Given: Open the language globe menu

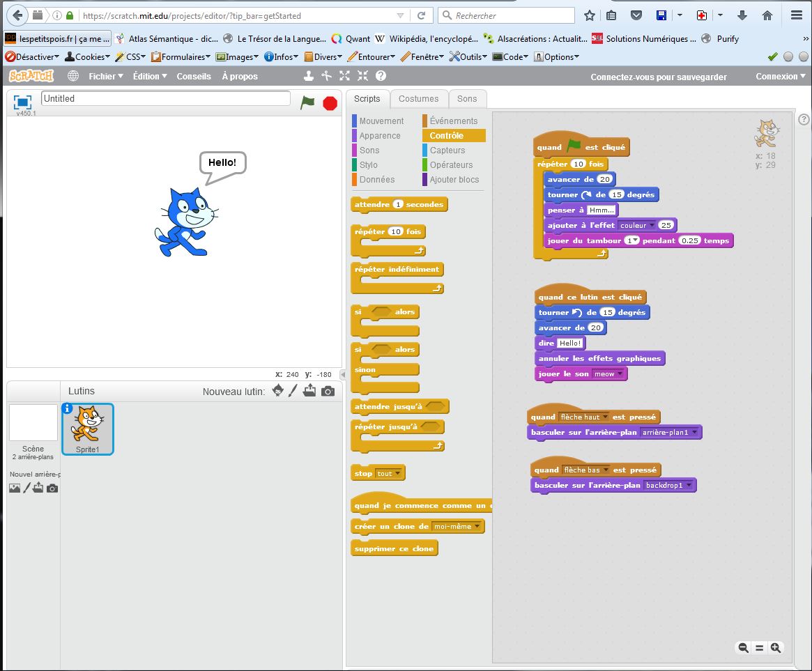Looking at the screenshot, I should coord(73,76).
